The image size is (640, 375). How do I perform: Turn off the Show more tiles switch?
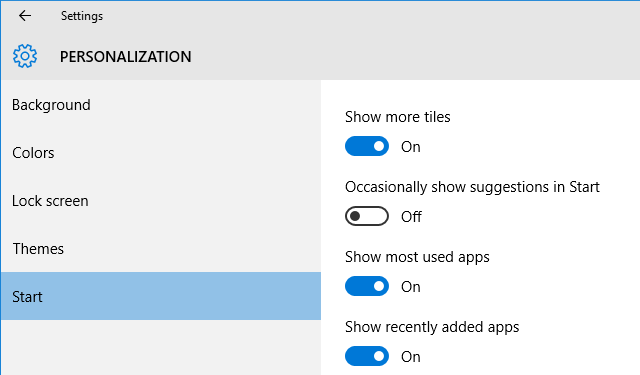pos(367,146)
